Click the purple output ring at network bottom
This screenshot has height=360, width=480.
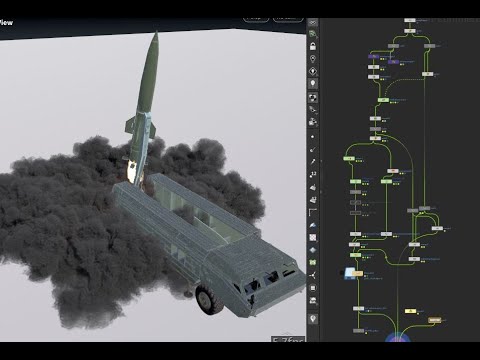click(397, 337)
